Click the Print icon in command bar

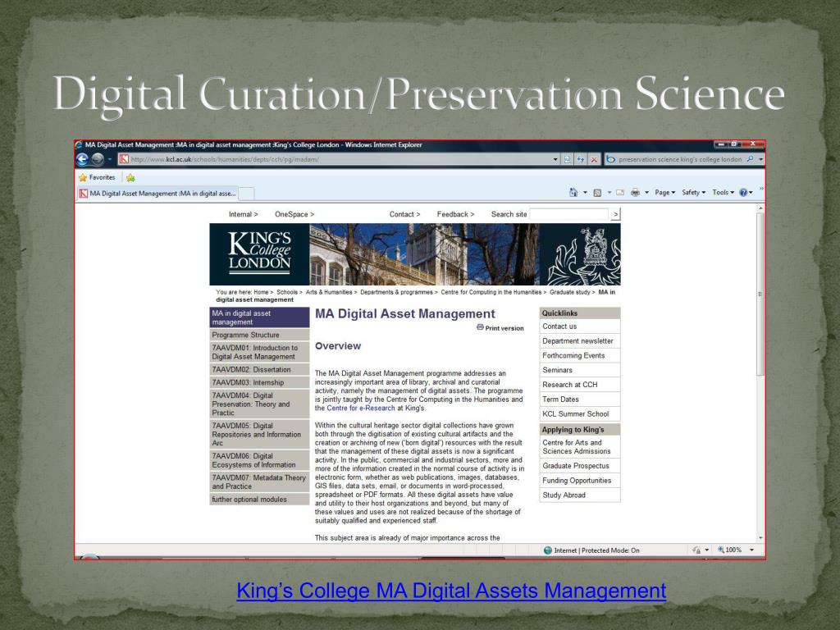tap(635, 193)
